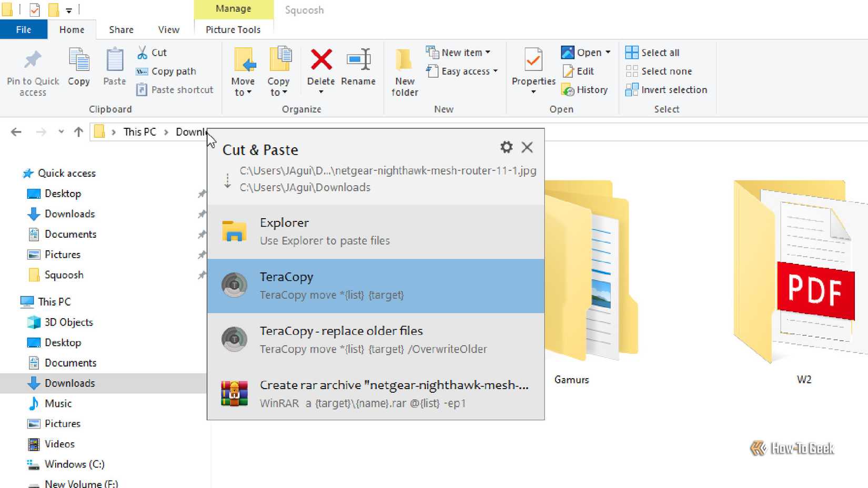
Task: Click This PC in the address bar
Action: point(139,132)
